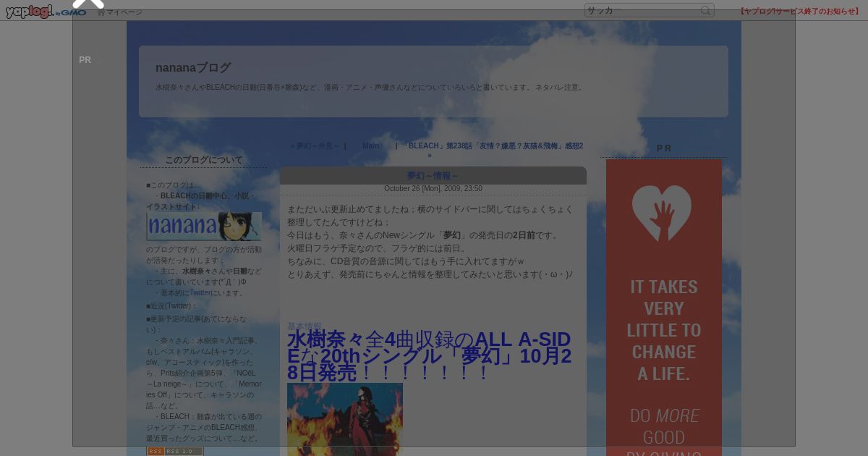Open the nananaブログ title link

click(193, 67)
